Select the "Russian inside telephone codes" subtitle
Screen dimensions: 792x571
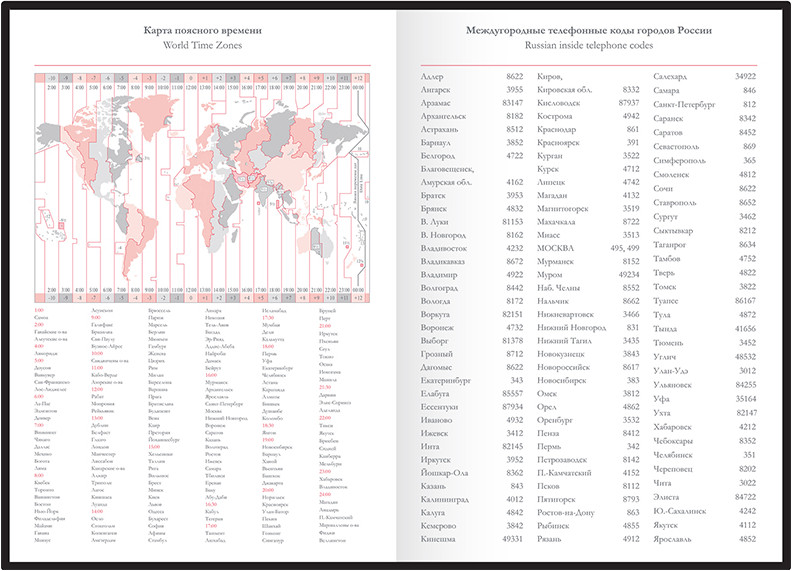(x=589, y=46)
